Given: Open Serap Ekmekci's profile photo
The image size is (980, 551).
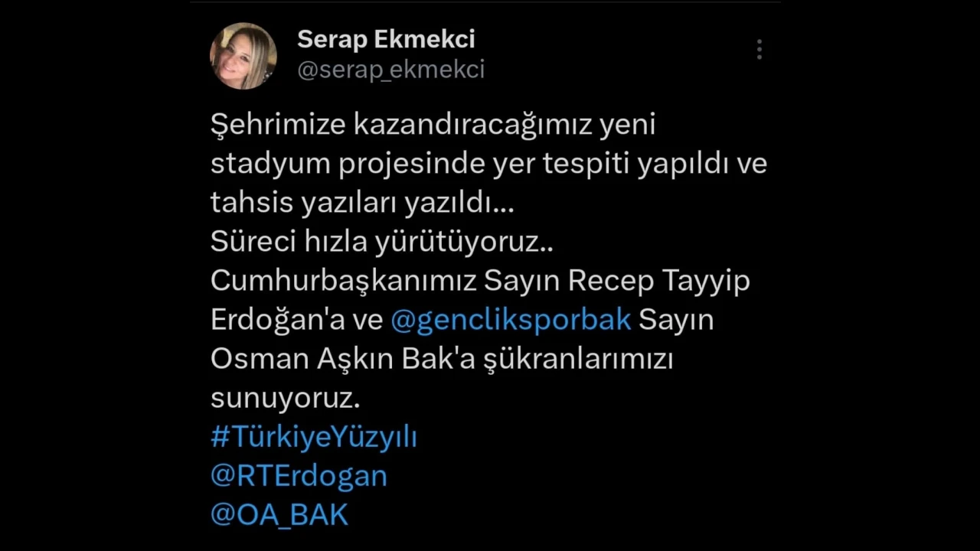Looking at the screenshot, I should (243, 56).
